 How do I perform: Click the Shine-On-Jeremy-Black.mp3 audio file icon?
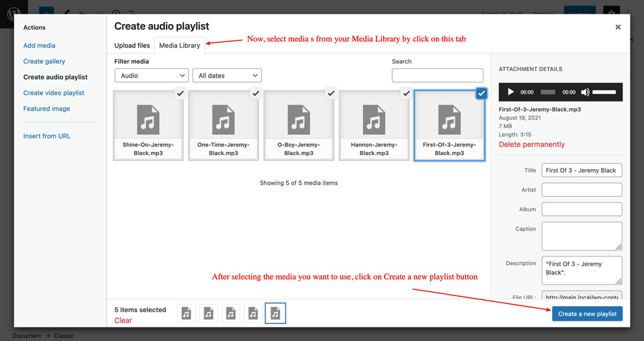coord(148,120)
